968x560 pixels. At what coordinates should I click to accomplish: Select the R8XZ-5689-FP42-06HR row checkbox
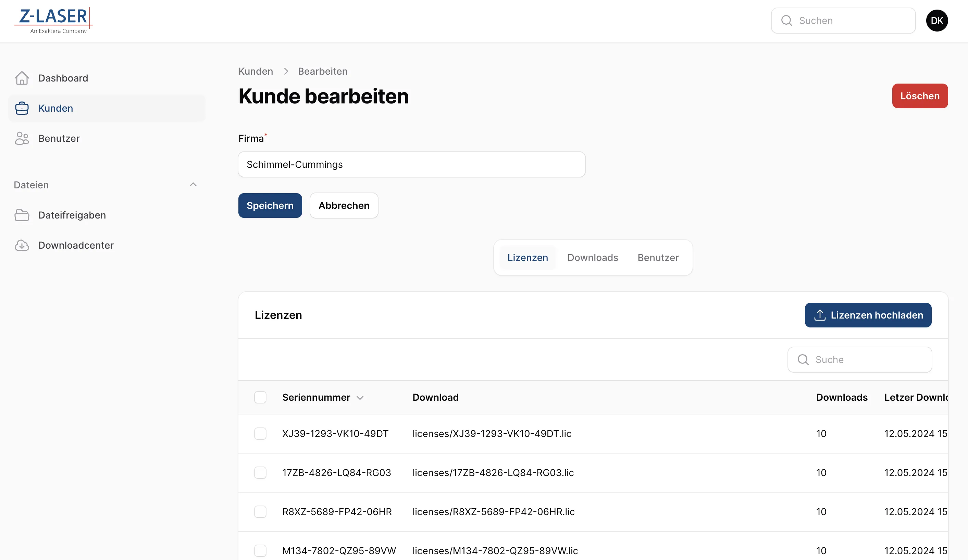click(260, 512)
